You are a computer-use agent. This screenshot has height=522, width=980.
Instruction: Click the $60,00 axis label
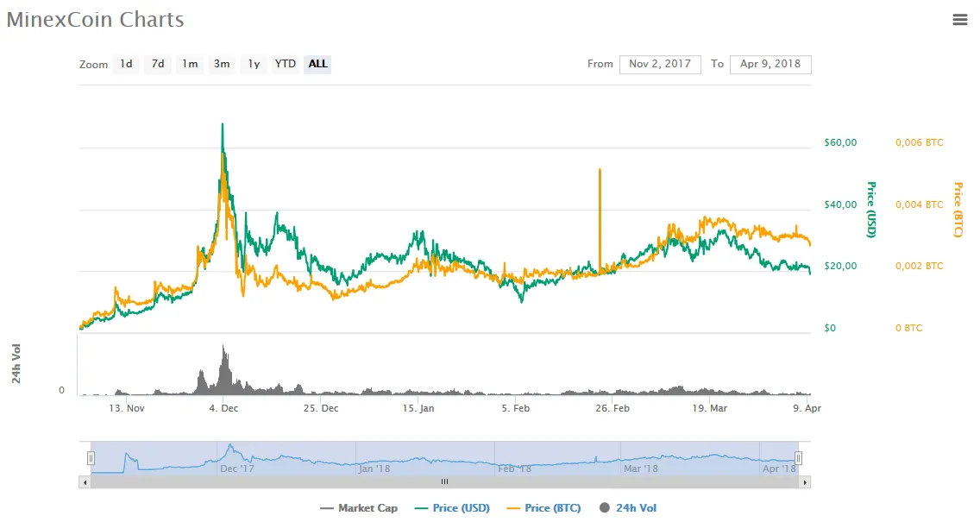tap(840, 142)
